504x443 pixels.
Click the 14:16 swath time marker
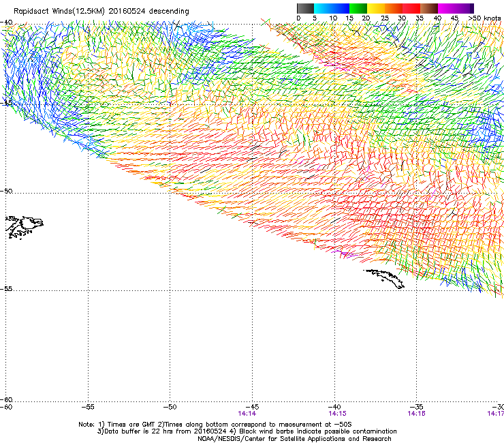click(417, 414)
